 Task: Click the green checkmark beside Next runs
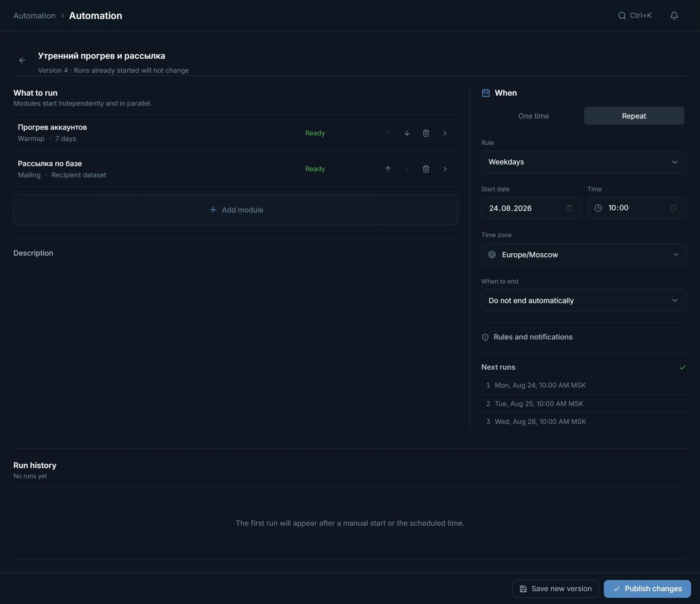point(682,367)
